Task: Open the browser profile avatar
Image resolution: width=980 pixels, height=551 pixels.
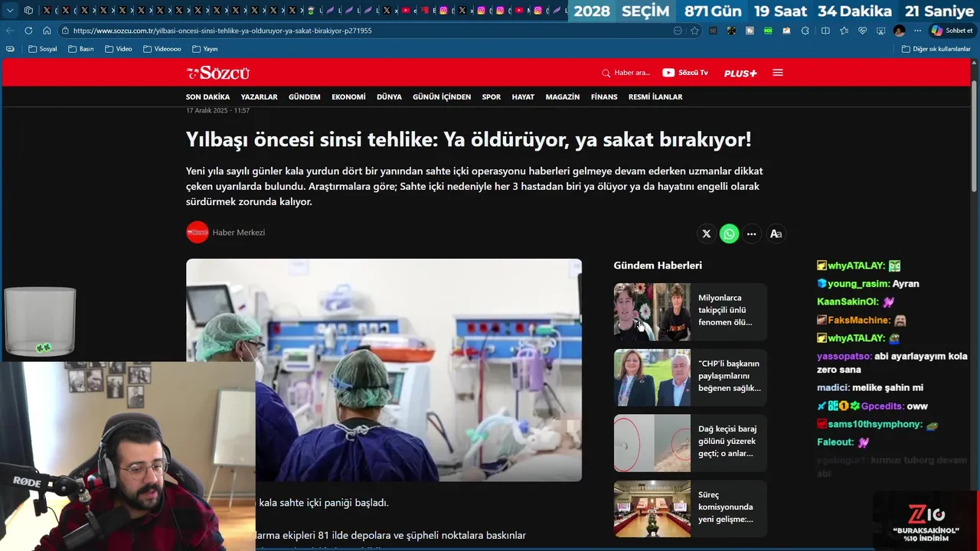Action: tap(899, 31)
